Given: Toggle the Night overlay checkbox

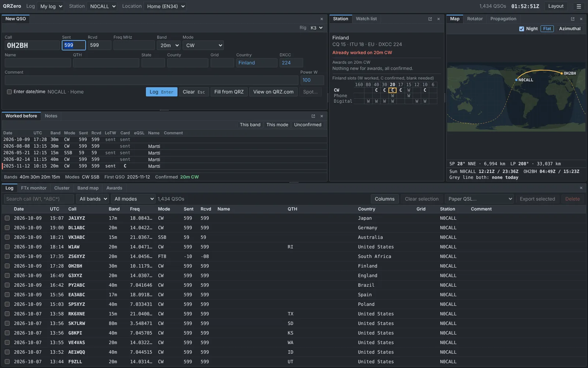Looking at the screenshot, I should (x=521, y=29).
